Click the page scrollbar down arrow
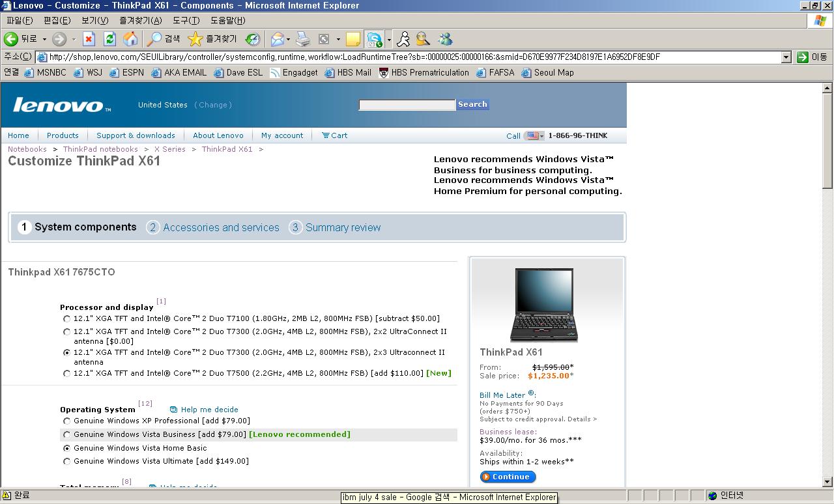The width and height of the screenshot is (834, 504). click(x=827, y=482)
